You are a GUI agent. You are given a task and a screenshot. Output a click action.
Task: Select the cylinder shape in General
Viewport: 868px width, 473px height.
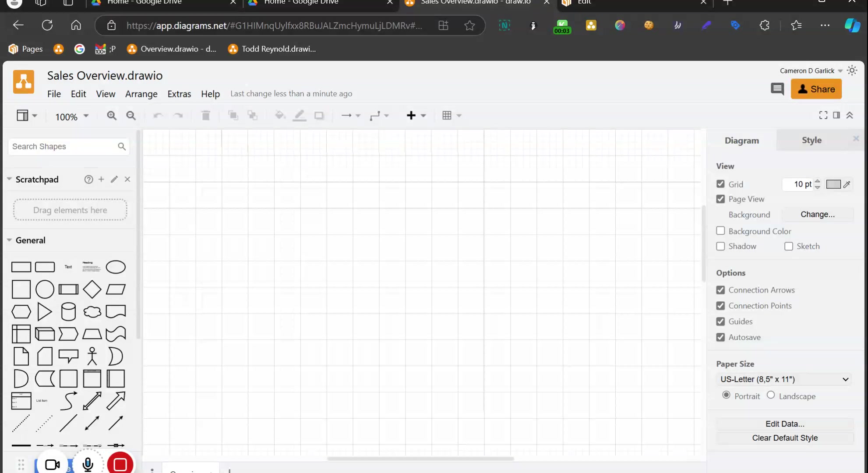pos(68,312)
